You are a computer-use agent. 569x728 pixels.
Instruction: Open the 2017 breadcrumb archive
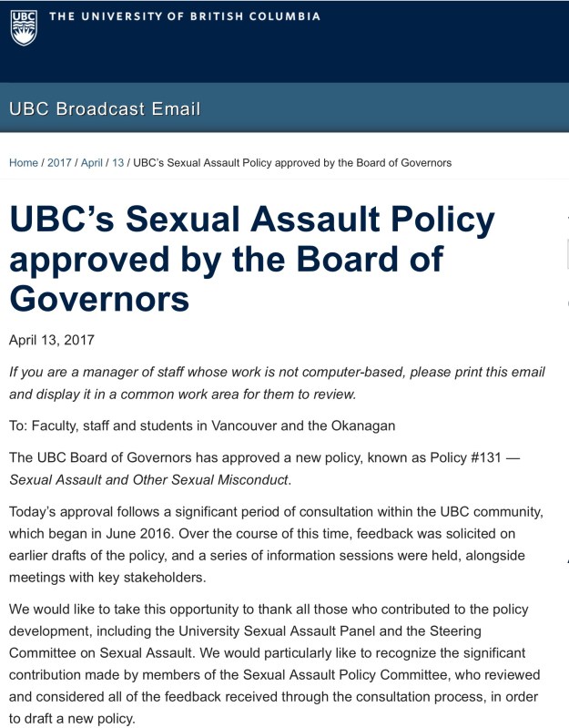click(x=59, y=163)
